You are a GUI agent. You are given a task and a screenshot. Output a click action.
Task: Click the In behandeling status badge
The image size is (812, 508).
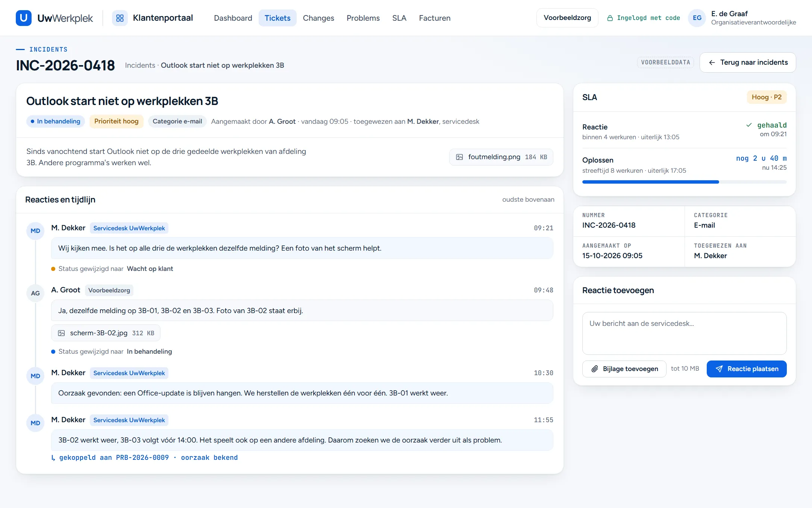[x=55, y=121]
